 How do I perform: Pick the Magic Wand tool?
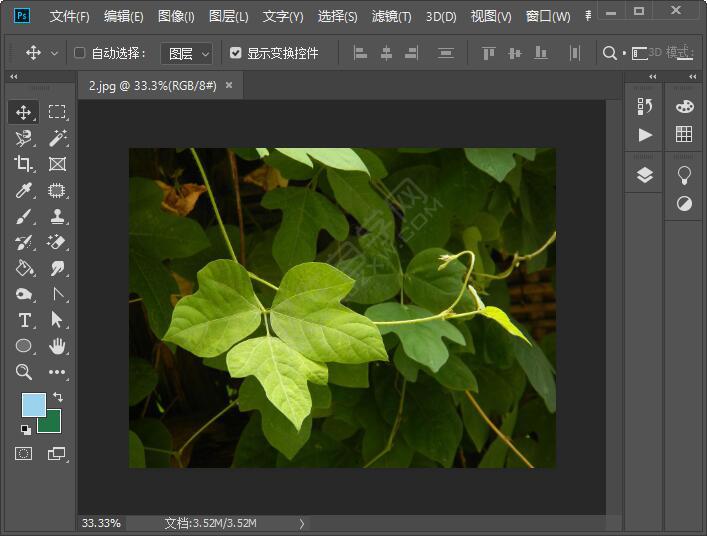click(x=57, y=138)
